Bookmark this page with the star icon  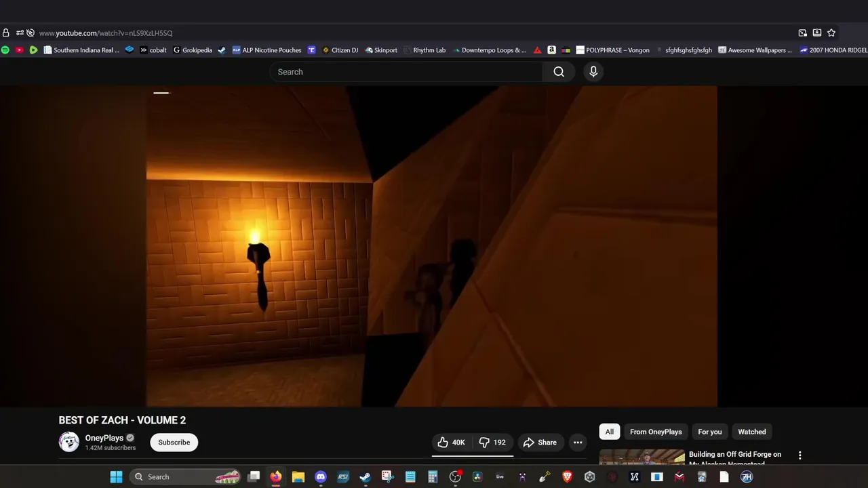tap(831, 33)
